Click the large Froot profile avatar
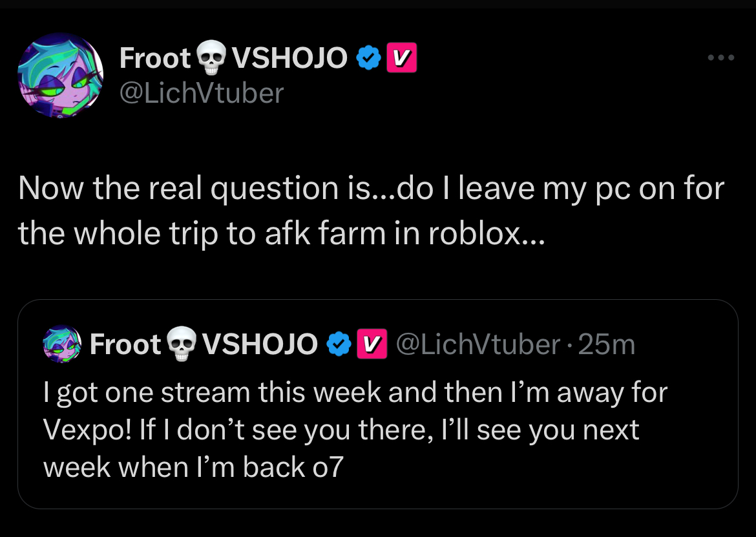This screenshot has width=756, height=537. click(x=60, y=76)
